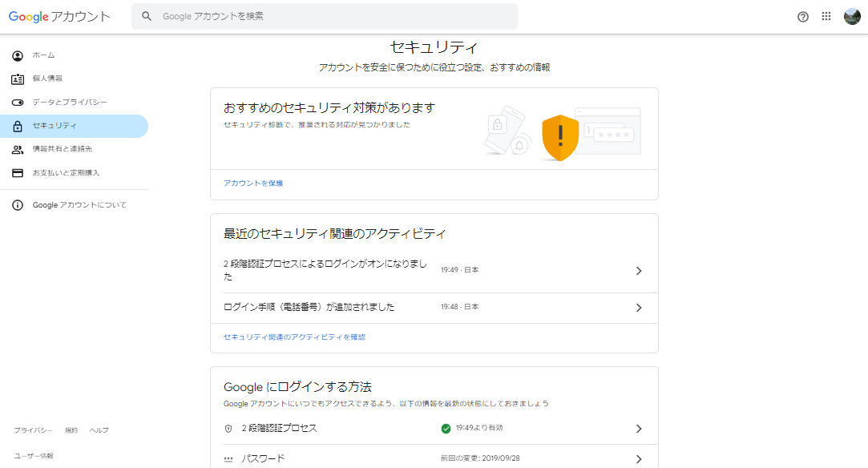Click the Google アカウント logo
This screenshot has width=868, height=468.
[x=59, y=17]
